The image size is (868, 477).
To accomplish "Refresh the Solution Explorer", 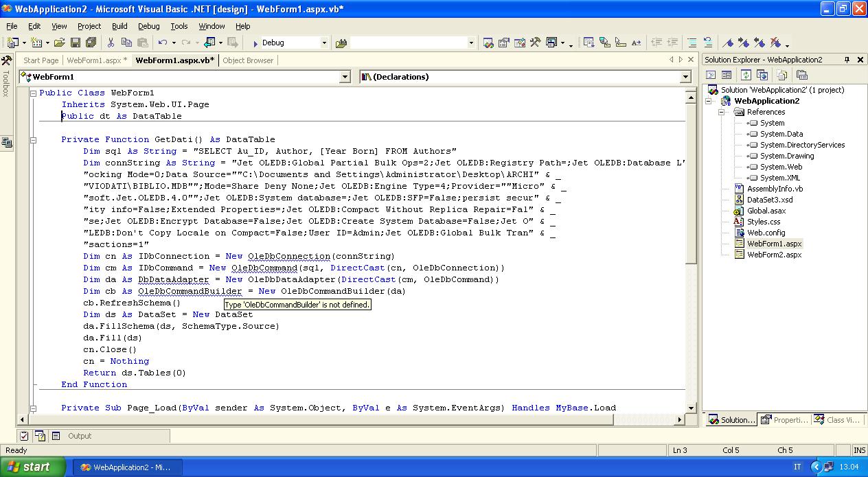I will (746, 75).
